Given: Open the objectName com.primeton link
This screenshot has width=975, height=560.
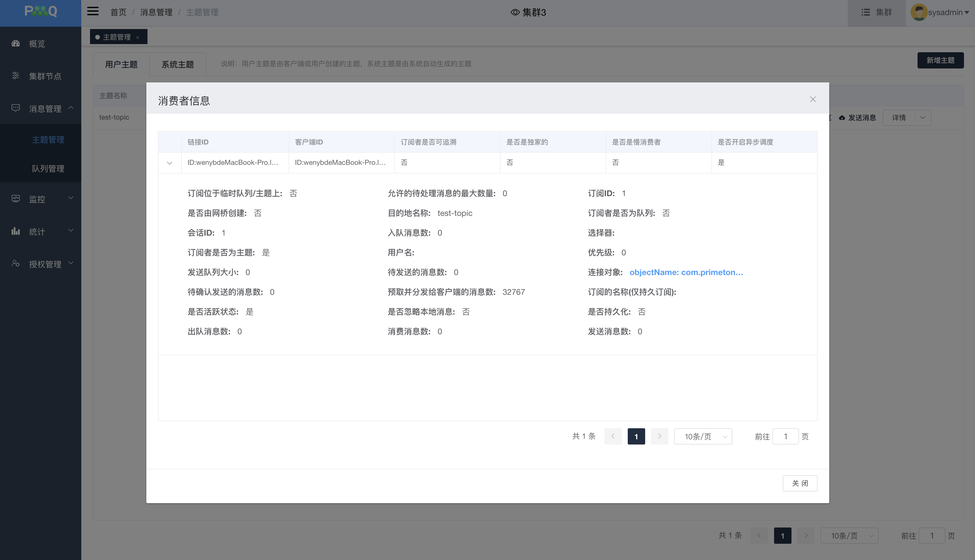Looking at the screenshot, I should click(686, 272).
